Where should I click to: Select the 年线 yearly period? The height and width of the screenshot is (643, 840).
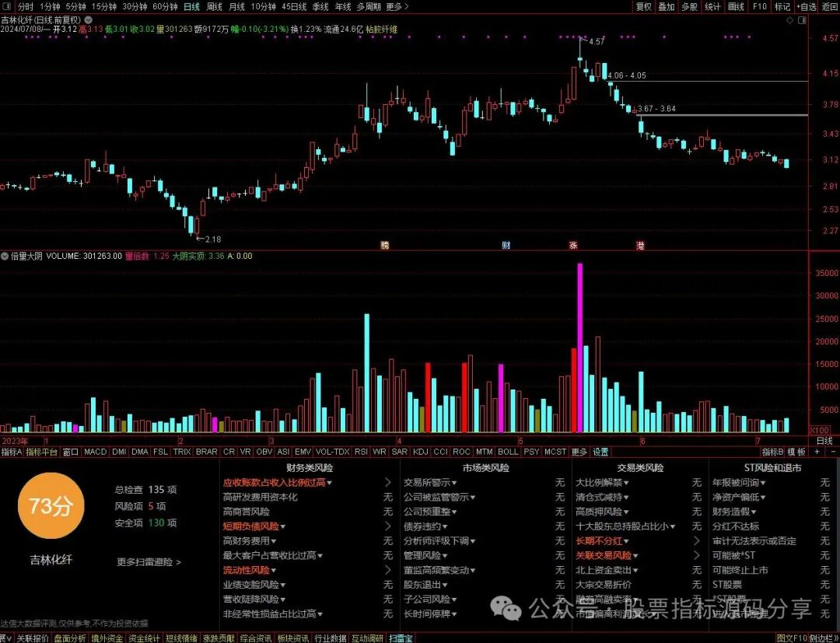tap(343, 7)
